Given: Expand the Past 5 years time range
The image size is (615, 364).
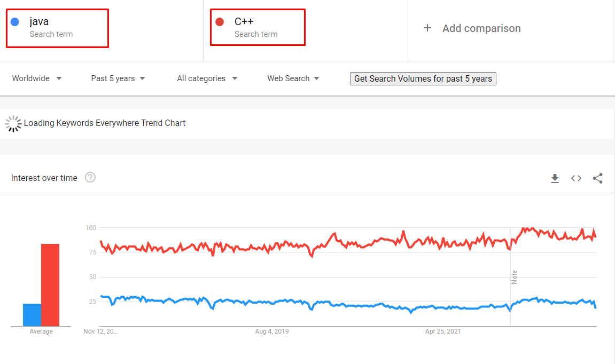Looking at the screenshot, I should click(118, 78).
